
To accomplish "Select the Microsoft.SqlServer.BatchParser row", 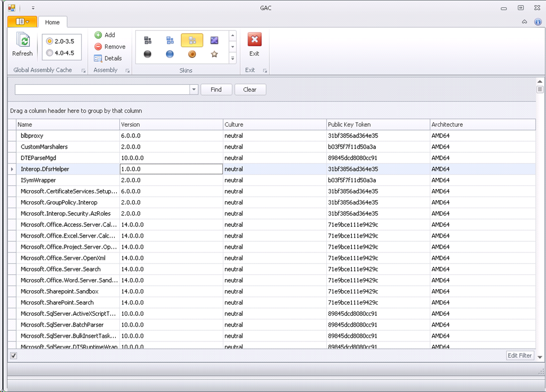I will [x=271, y=325].
